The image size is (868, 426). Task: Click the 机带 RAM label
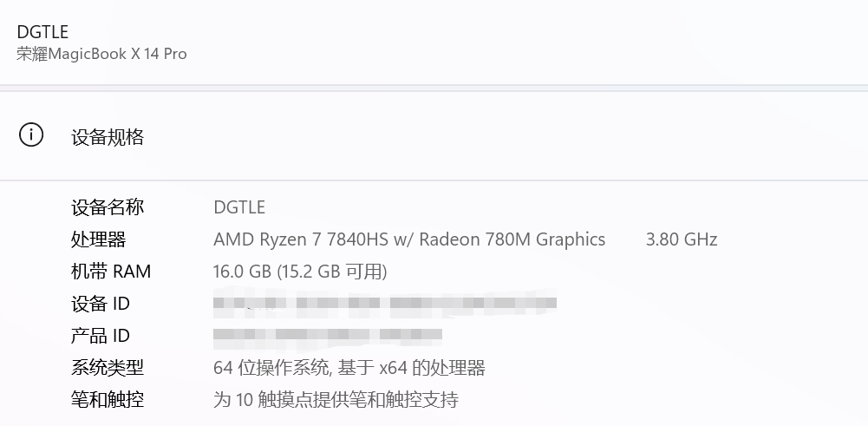tap(111, 272)
